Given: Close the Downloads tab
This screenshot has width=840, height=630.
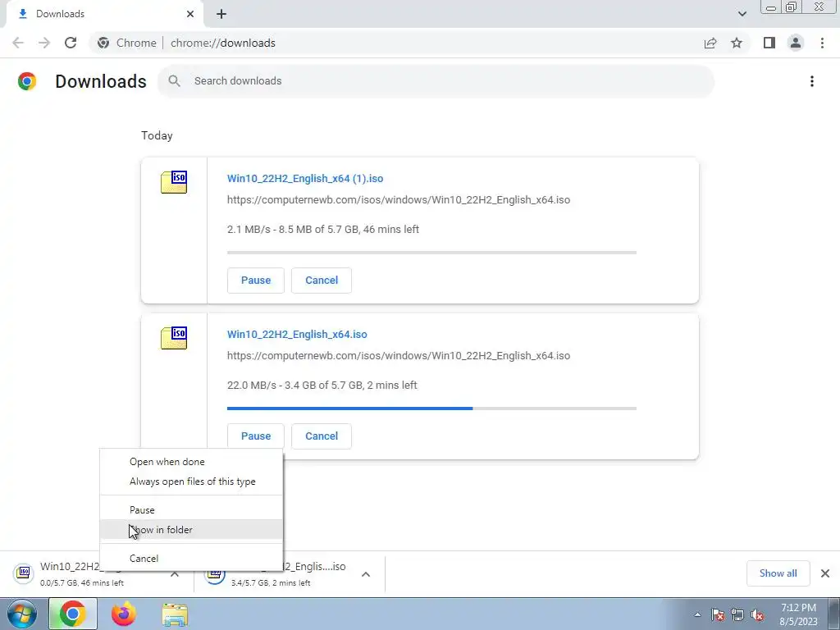Looking at the screenshot, I should 190,14.
